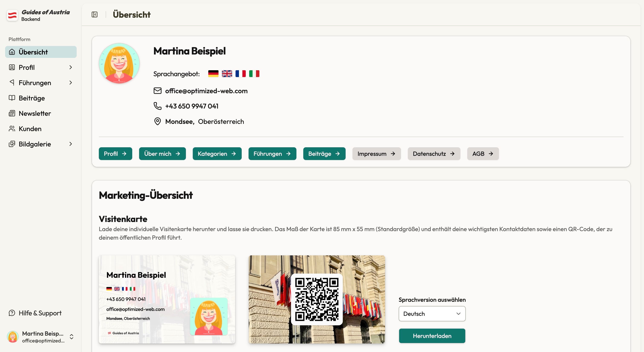Open Bildgalerie in the sidebar
This screenshot has width=644, height=352.
click(41, 144)
